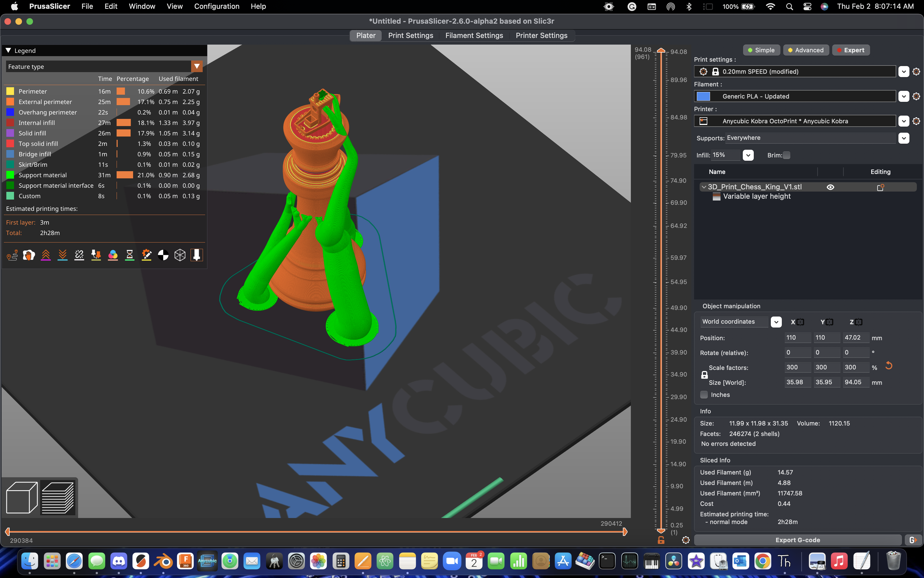Open the Feature type view dropdown
The height and width of the screenshot is (578, 924).
(x=197, y=67)
